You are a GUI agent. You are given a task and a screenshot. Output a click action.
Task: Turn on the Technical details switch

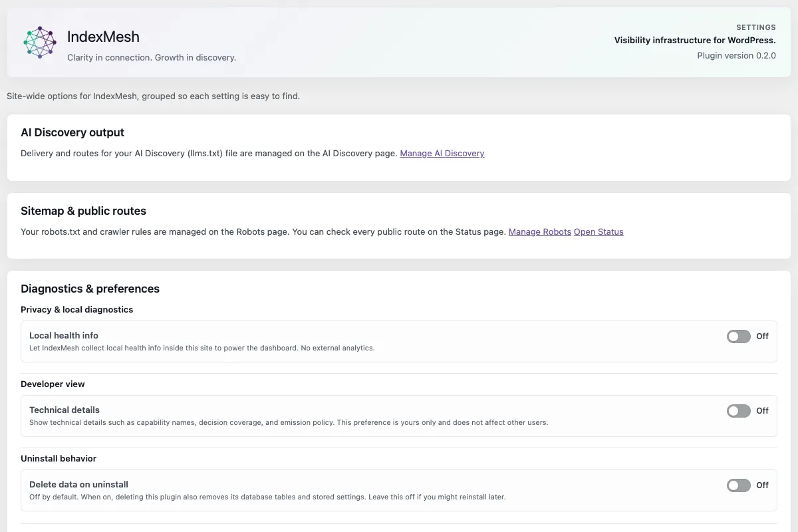pos(738,411)
